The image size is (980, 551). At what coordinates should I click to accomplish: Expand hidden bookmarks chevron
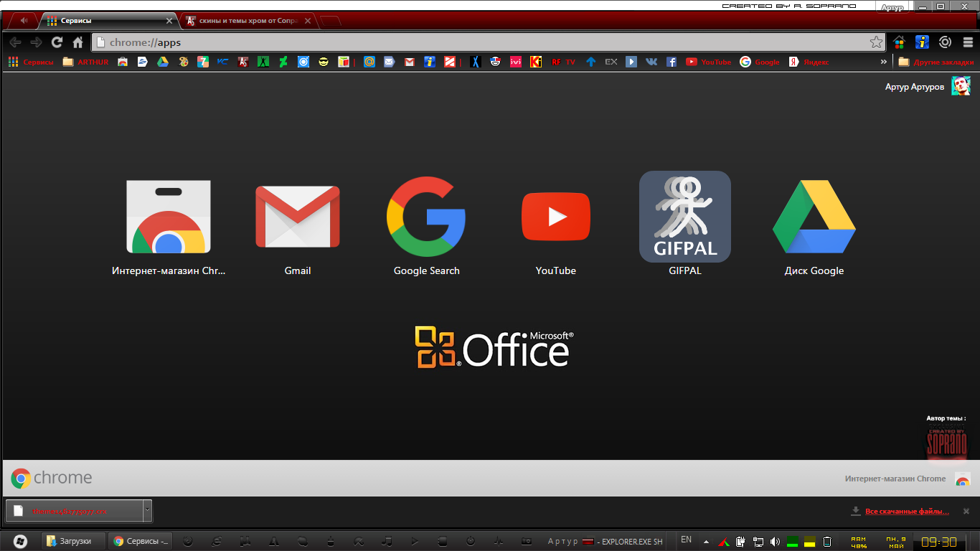pos(883,62)
